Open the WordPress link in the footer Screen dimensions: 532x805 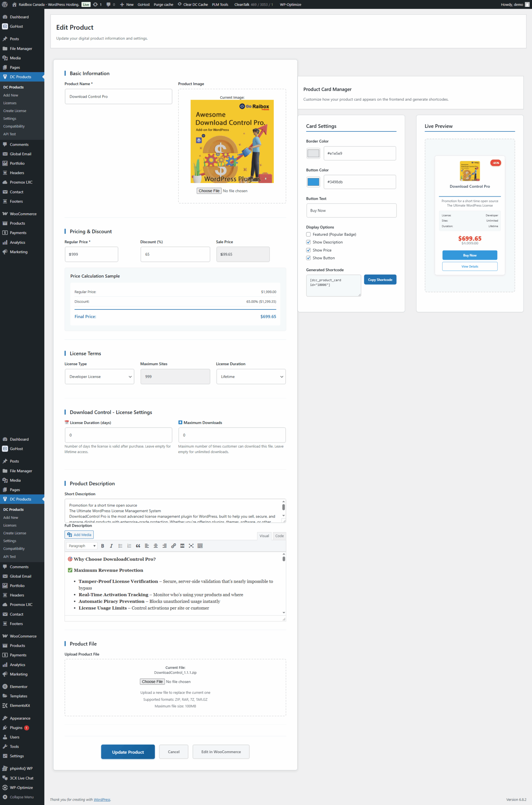point(102,799)
